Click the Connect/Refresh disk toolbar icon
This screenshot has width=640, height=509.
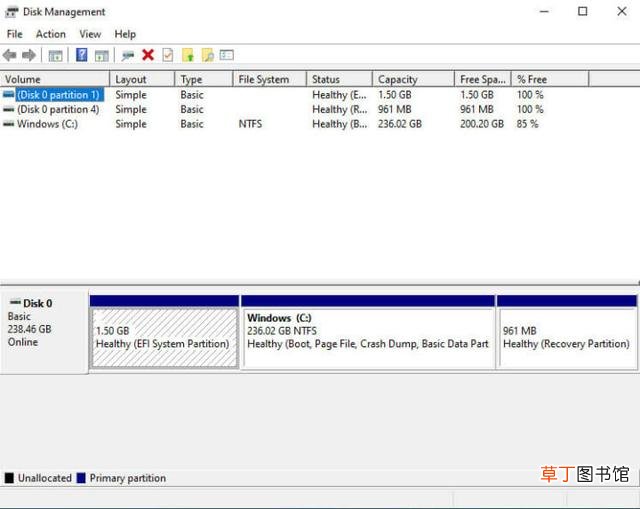tap(128, 56)
